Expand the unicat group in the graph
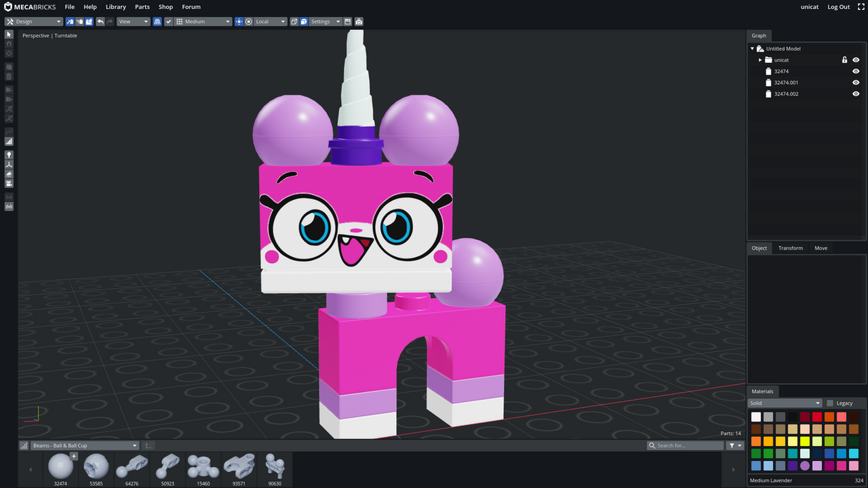The width and height of the screenshot is (868, 488). [760, 60]
